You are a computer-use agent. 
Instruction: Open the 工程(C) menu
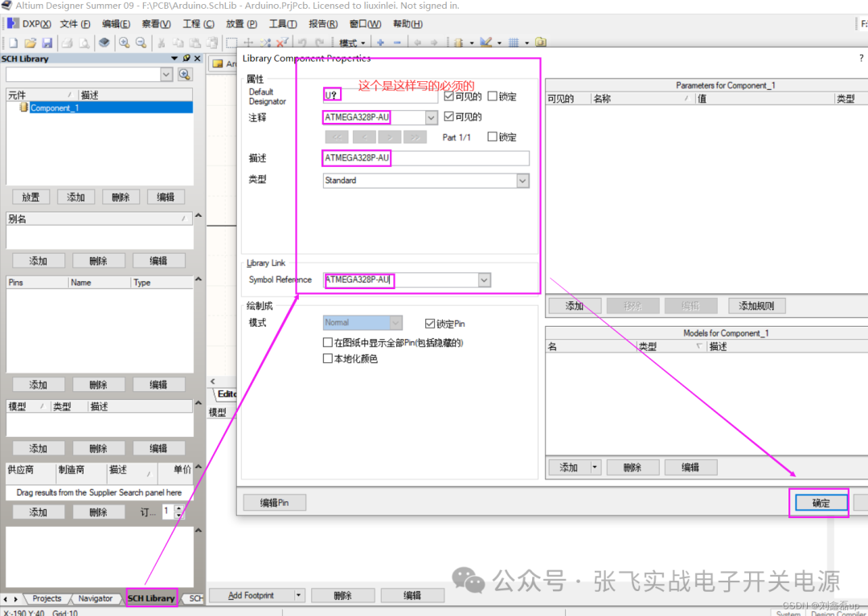point(198,24)
